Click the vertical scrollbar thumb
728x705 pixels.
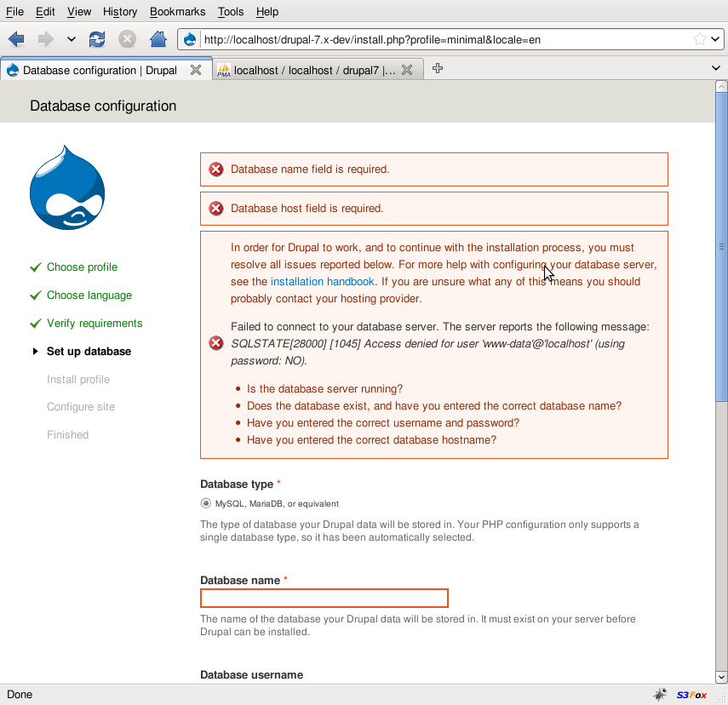(x=721, y=247)
